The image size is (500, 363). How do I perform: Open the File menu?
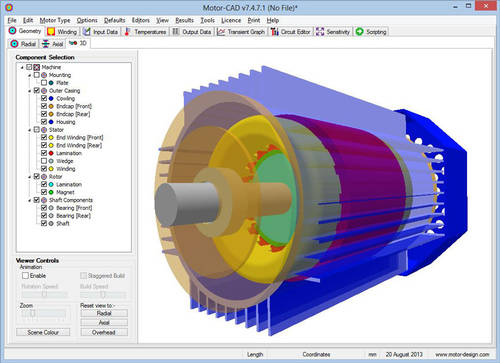[12, 20]
